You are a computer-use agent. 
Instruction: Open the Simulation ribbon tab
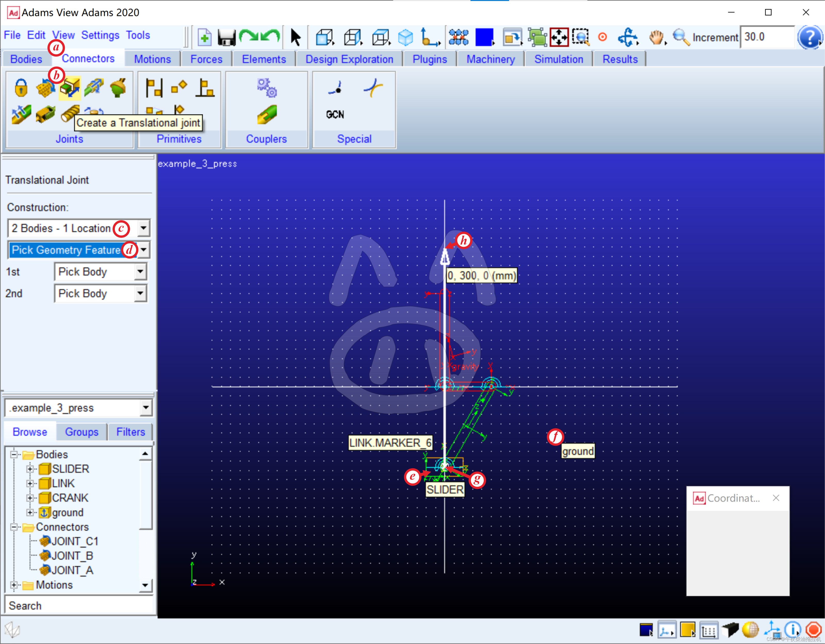click(x=559, y=59)
